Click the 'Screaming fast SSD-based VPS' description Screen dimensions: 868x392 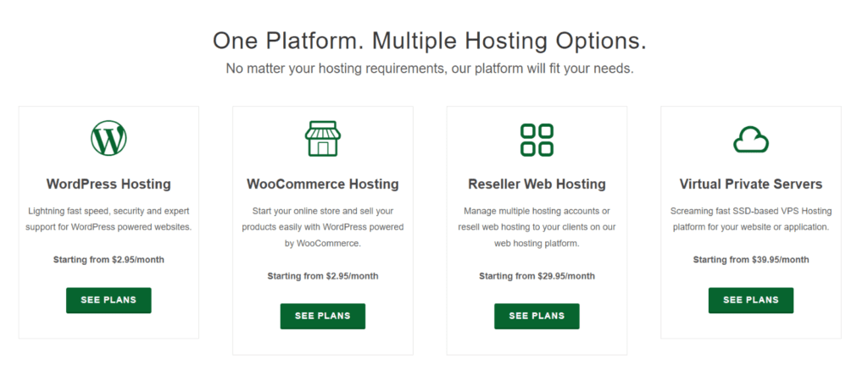(x=751, y=219)
